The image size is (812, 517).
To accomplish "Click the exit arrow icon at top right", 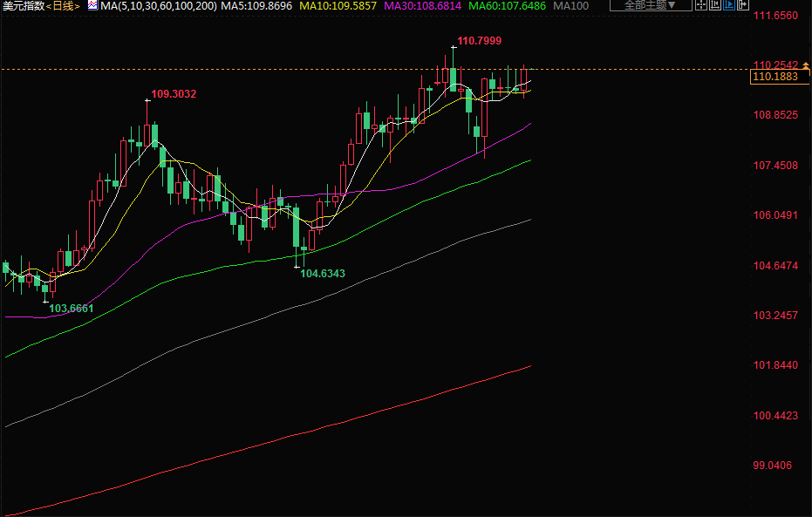I will click(743, 6).
